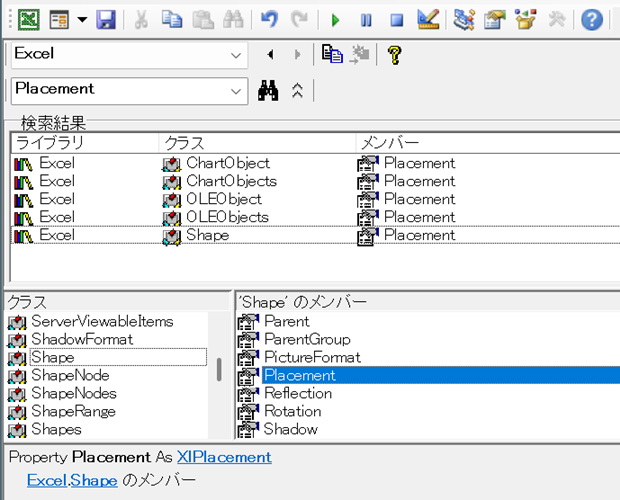Select the OLEObject search result row
This screenshot has width=620, height=500.
click(x=316, y=199)
